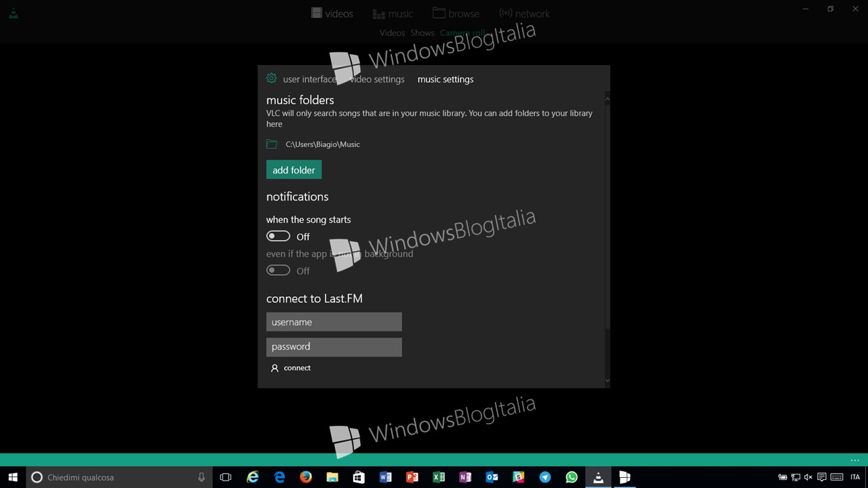Click the Last.FM password field
This screenshot has height=488, width=868.
(x=334, y=346)
